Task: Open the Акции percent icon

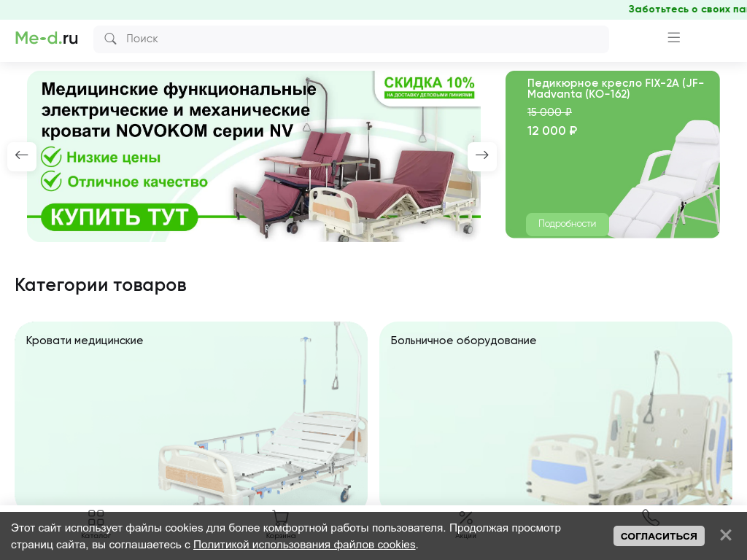Action: [465, 517]
